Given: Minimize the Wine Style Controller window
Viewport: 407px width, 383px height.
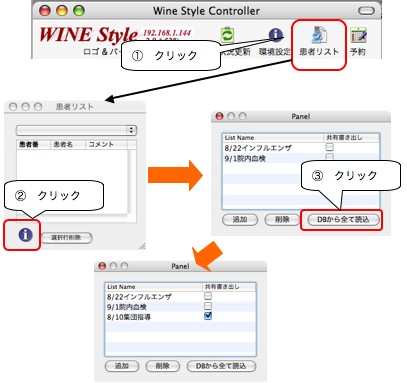Looking at the screenshot, I should click(62, 11).
